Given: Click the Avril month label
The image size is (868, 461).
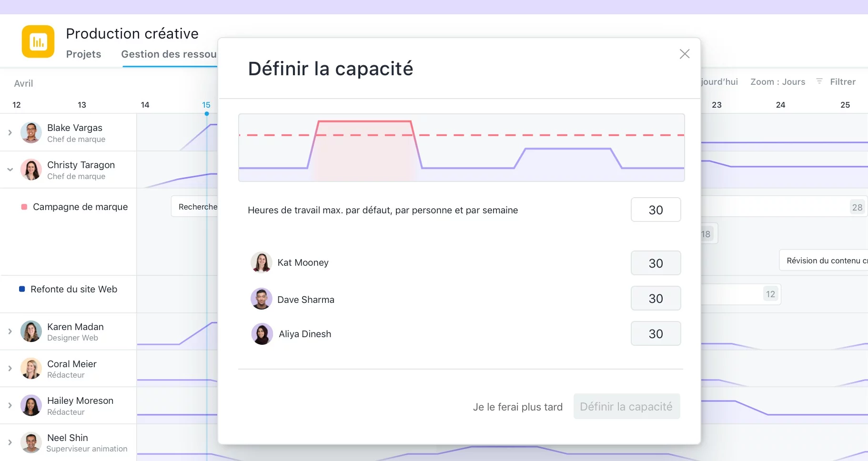Looking at the screenshot, I should 23,83.
